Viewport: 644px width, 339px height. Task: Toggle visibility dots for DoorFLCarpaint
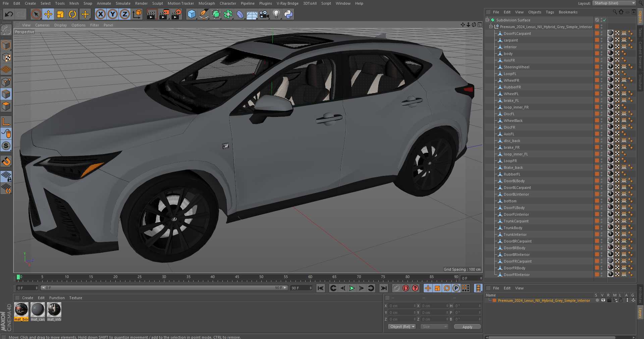point(601,33)
